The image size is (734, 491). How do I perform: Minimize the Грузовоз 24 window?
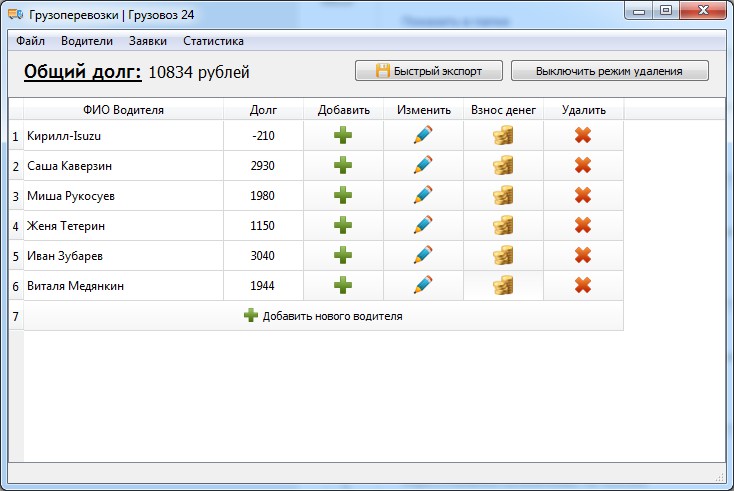coord(639,11)
